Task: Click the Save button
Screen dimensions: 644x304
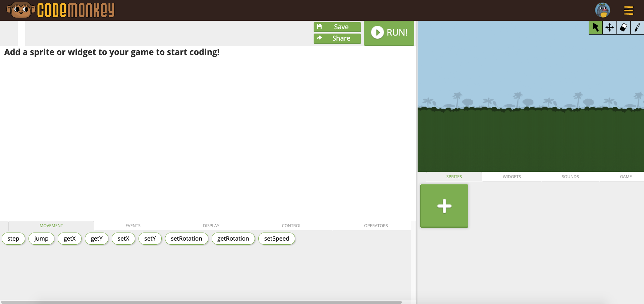Action: (x=337, y=27)
